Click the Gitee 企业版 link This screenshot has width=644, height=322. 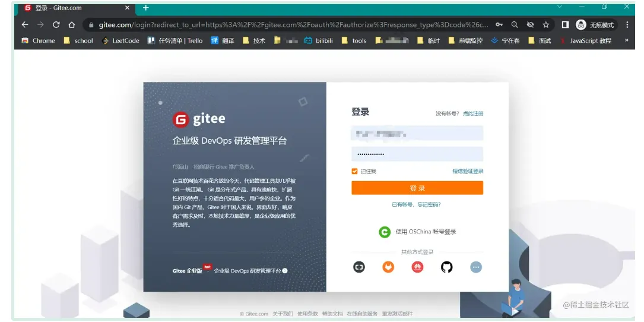point(188,271)
